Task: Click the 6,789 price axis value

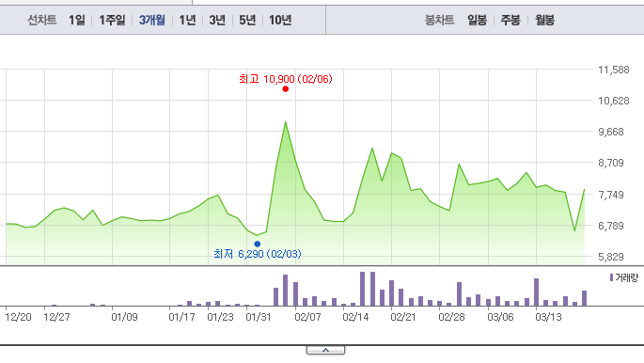Action: click(611, 226)
